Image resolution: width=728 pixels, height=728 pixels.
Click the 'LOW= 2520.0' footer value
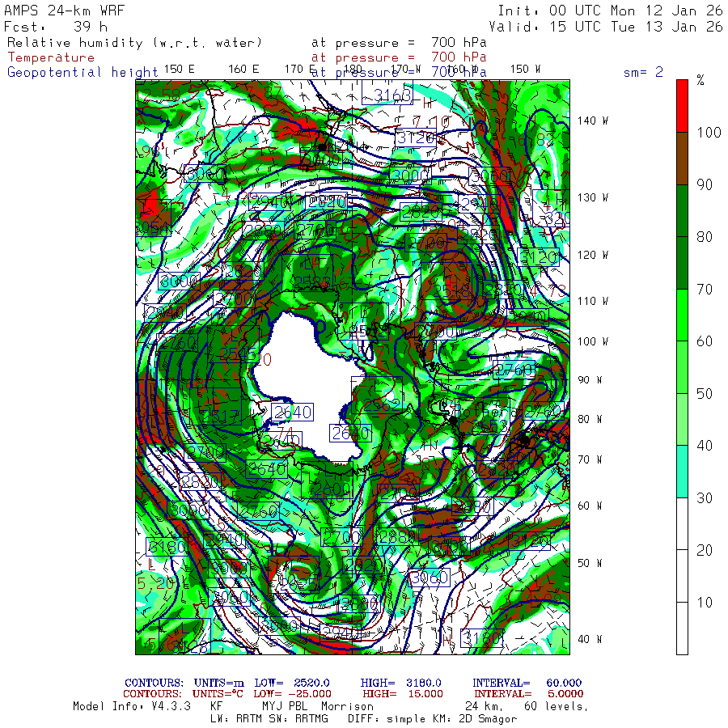[x=291, y=683]
